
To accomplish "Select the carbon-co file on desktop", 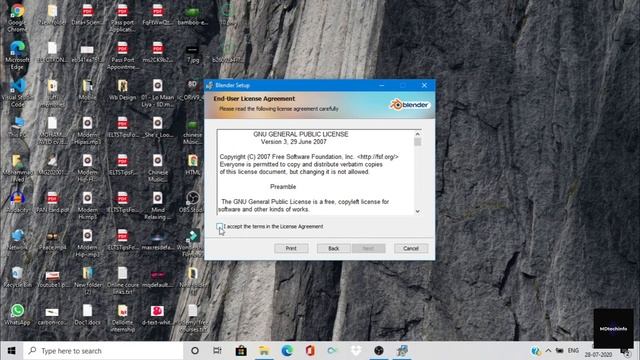I will [52, 315].
